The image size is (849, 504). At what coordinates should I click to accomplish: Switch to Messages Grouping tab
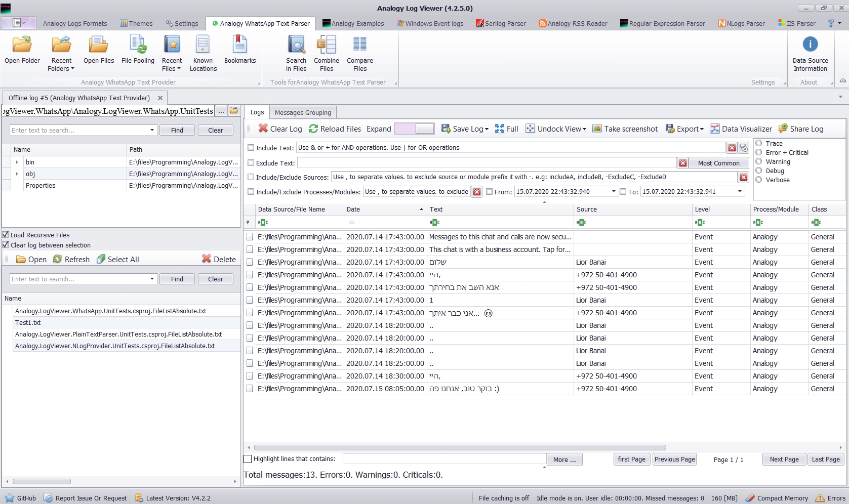click(303, 112)
